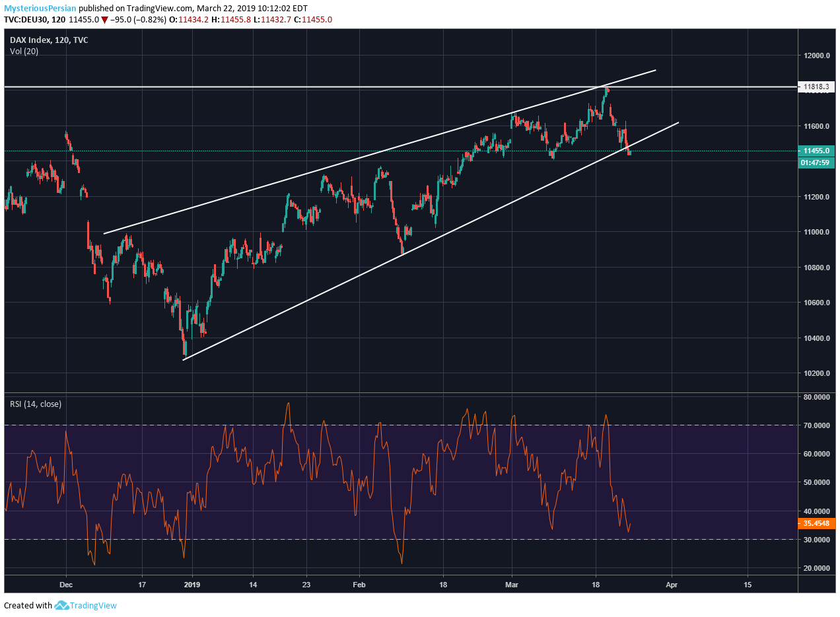Click the 70.0000 RSI axis label
The image size is (840, 617).
click(816, 425)
